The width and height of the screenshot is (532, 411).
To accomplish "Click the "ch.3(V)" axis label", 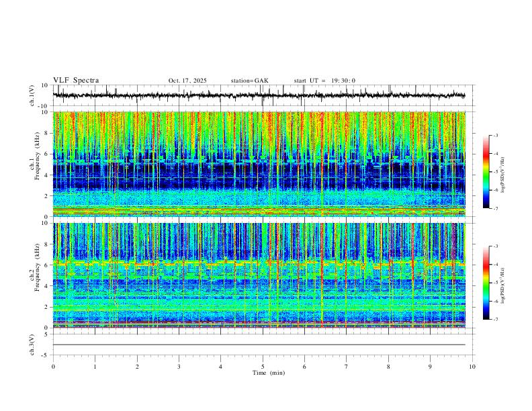I will point(32,345).
